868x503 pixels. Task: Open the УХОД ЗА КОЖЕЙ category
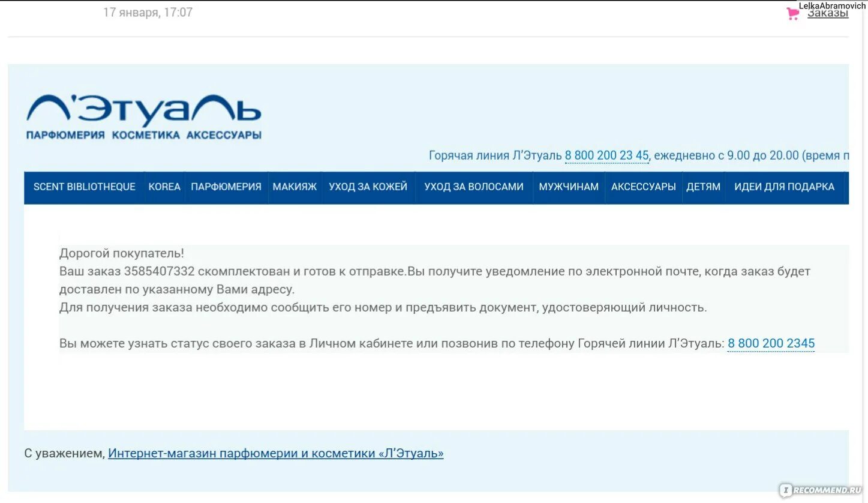point(368,187)
